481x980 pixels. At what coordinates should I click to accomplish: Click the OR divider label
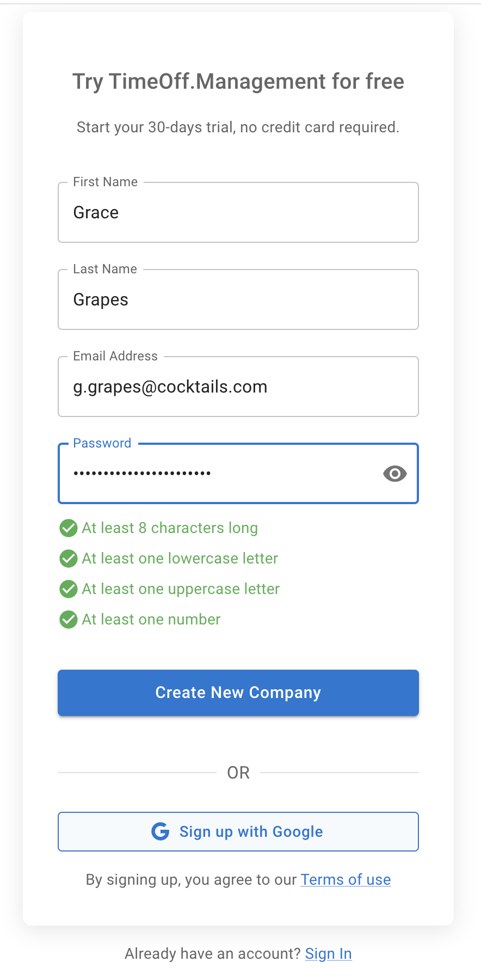[238, 772]
